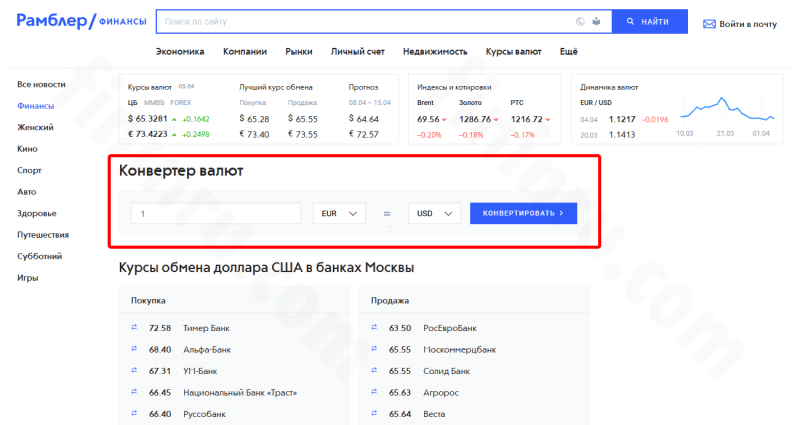Open Женский section in sidebar
This screenshot has width=800, height=425.
click(x=35, y=127)
